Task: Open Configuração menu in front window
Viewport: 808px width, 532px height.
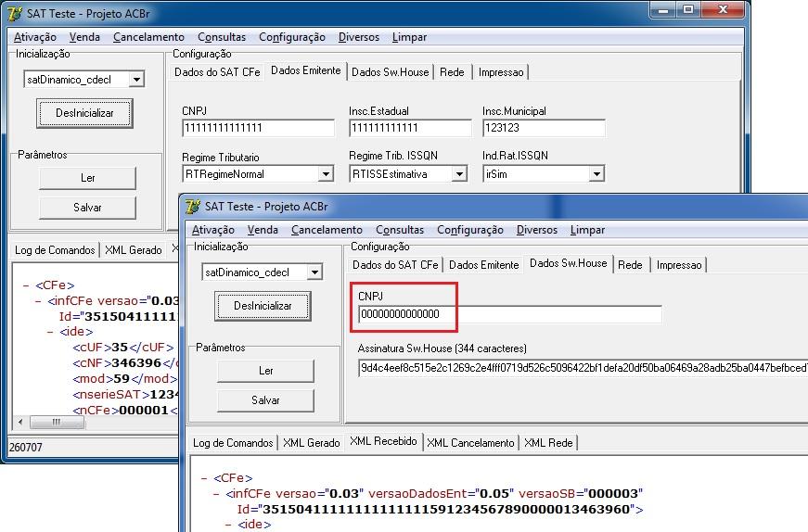Action: click(x=470, y=230)
